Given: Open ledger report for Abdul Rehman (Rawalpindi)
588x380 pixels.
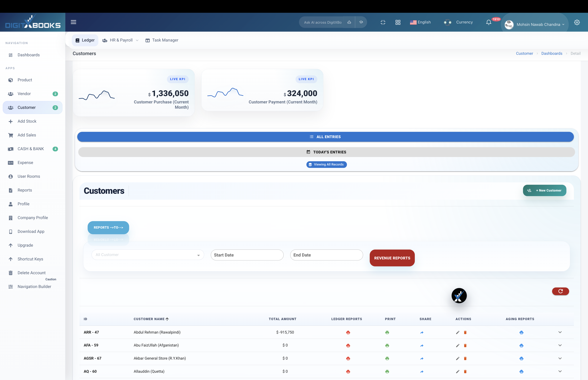Looking at the screenshot, I should pyautogui.click(x=348, y=332).
